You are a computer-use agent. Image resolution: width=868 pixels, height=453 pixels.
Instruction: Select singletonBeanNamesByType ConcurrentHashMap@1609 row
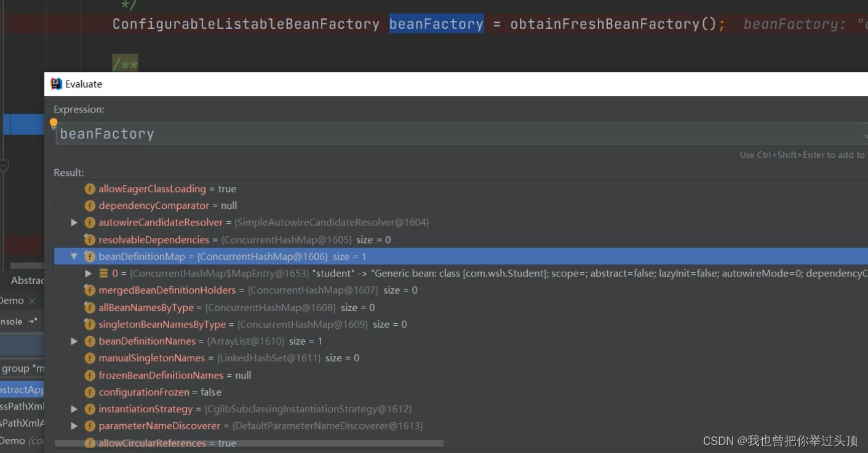(x=461, y=324)
